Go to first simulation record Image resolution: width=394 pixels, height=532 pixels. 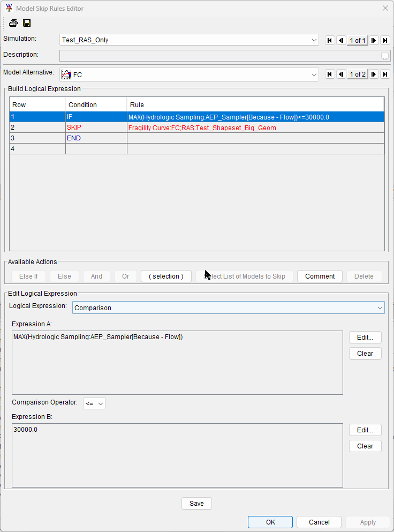pyautogui.click(x=330, y=41)
